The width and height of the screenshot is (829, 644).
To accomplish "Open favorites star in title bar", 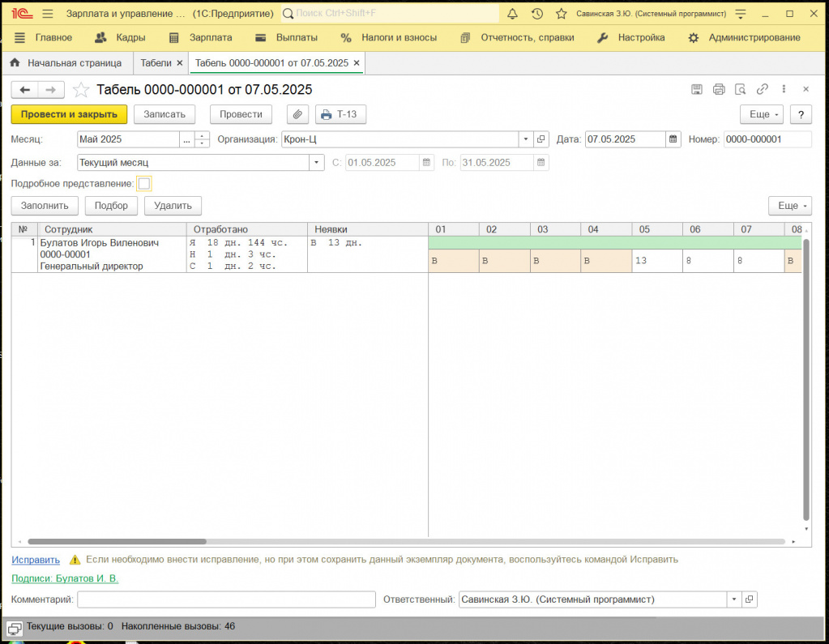I will point(562,14).
